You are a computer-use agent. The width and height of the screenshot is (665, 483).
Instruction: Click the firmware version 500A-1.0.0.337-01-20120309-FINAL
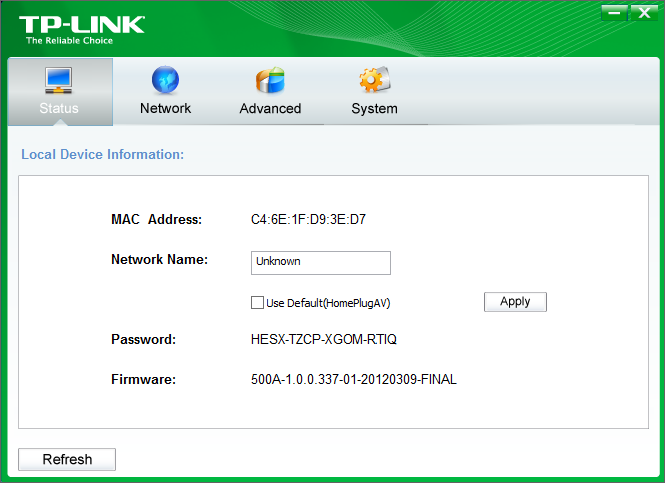tap(354, 379)
